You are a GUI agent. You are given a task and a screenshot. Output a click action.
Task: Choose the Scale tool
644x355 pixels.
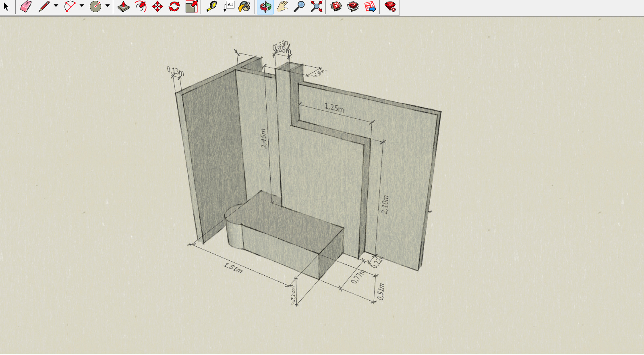point(192,6)
